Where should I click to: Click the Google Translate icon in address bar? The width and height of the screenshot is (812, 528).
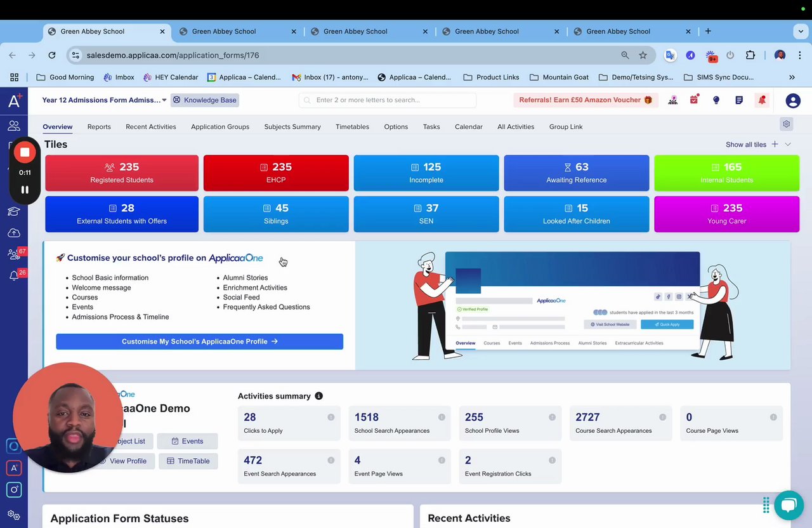670,55
